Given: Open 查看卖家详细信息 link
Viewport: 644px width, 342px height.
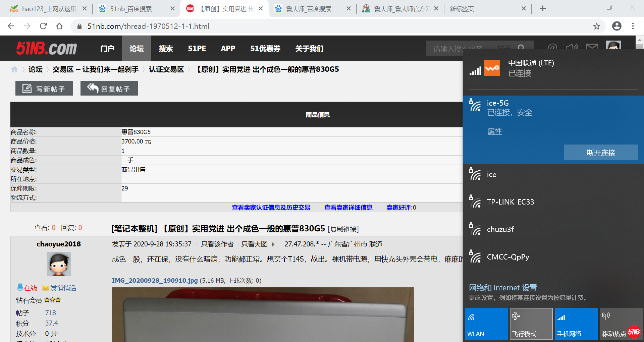Looking at the screenshot, I should [x=348, y=208].
